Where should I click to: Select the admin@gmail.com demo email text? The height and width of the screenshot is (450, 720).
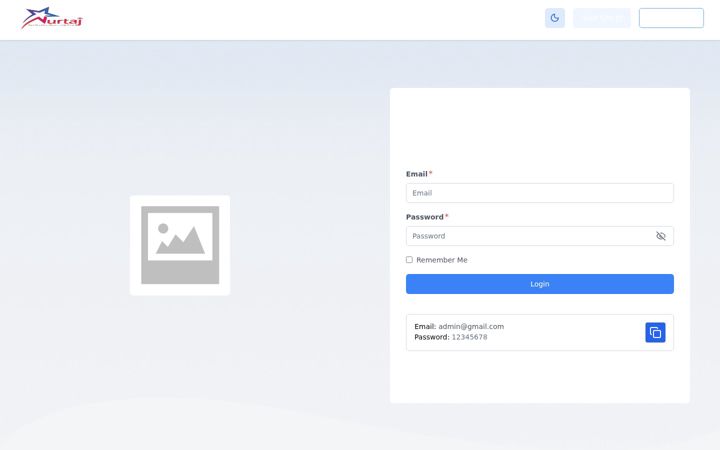tap(471, 326)
